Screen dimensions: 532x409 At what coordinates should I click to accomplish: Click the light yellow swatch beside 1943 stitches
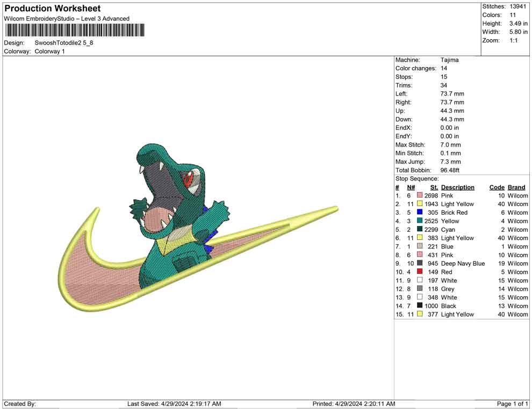[x=420, y=203]
